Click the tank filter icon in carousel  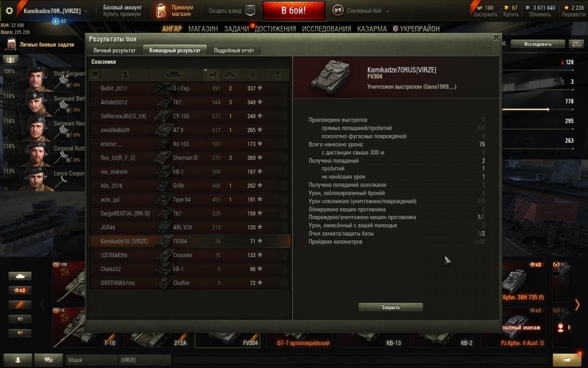tap(20, 276)
